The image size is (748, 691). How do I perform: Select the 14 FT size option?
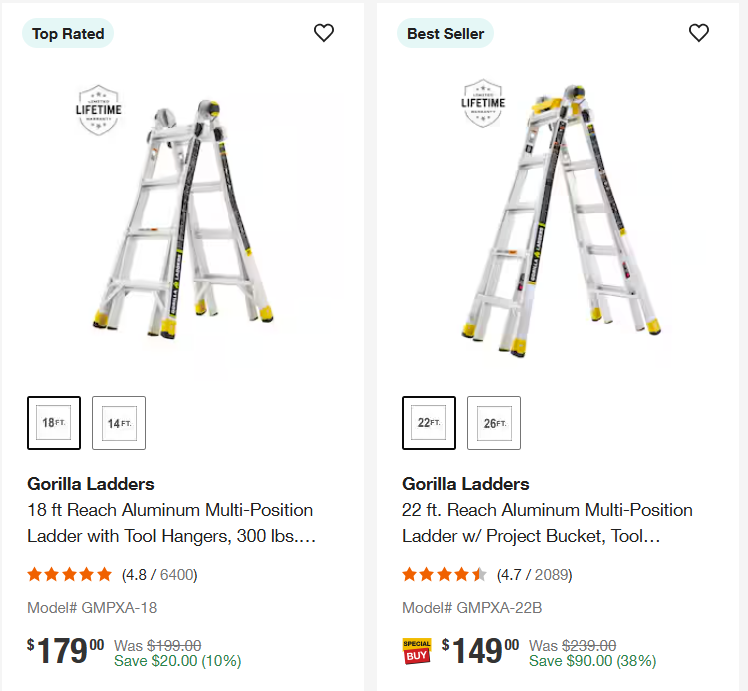(x=119, y=423)
